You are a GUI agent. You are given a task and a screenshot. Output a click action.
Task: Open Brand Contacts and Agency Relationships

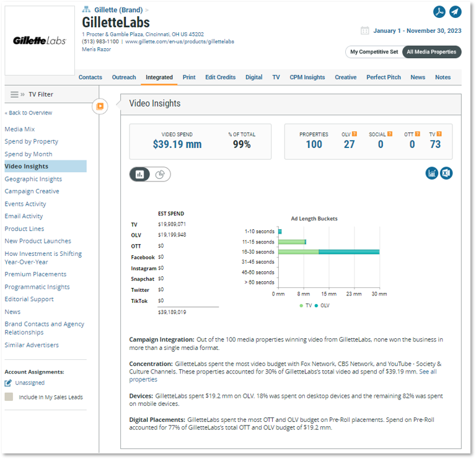coord(45,328)
